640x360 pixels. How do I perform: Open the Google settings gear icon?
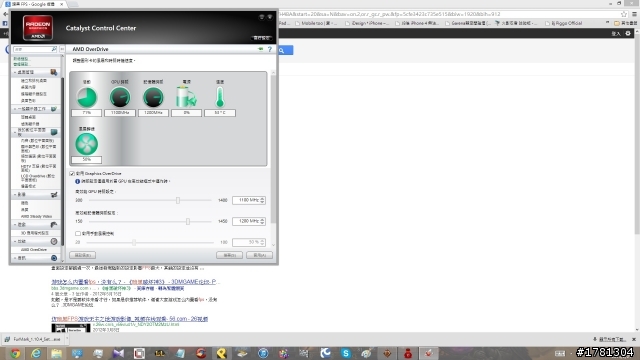point(628,33)
